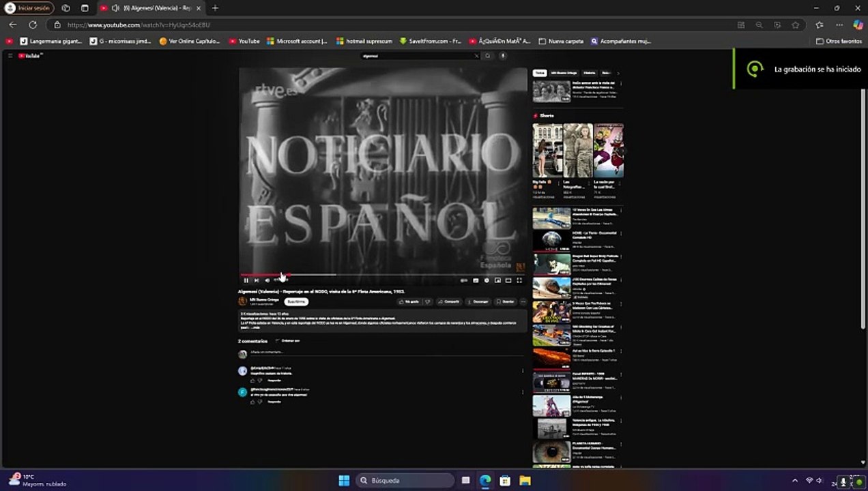Open the channel avatar next to Suscribirme
Image resolution: width=868 pixels, height=491 pixels.
[242, 301]
